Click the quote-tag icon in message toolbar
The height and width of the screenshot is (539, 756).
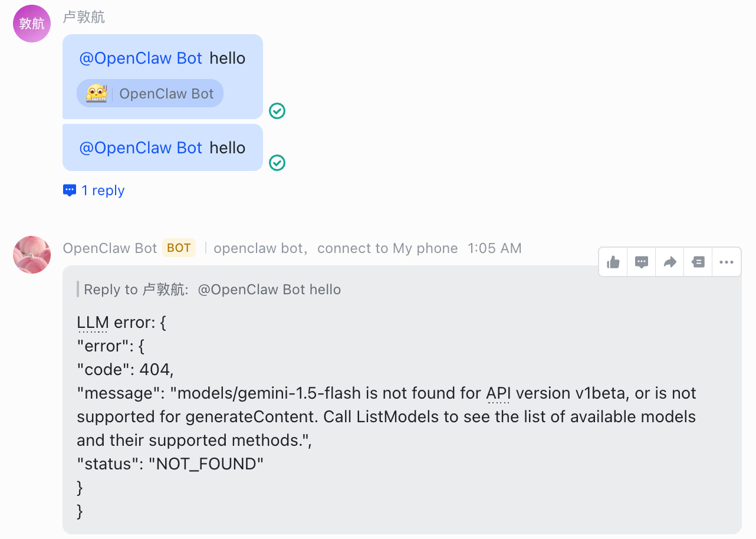tap(698, 262)
